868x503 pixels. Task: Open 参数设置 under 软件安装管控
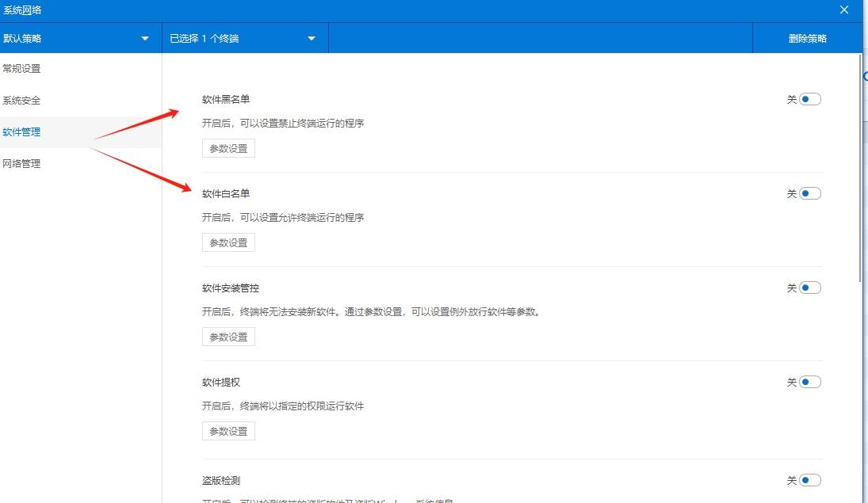pos(228,336)
